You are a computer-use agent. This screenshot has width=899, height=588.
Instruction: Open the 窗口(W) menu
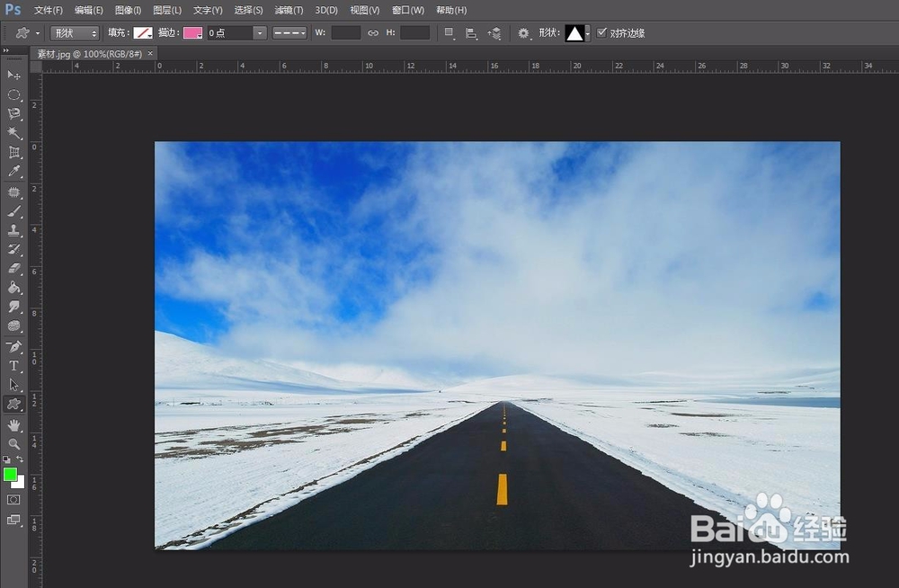407,10
